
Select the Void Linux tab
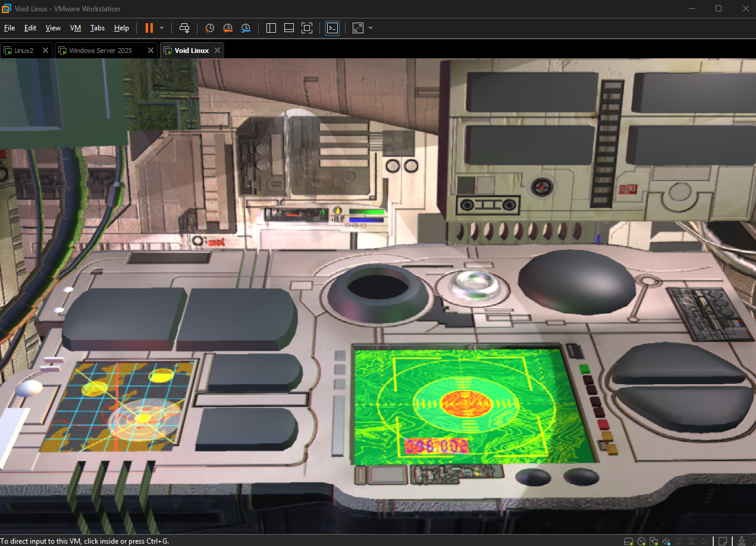[192, 51]
